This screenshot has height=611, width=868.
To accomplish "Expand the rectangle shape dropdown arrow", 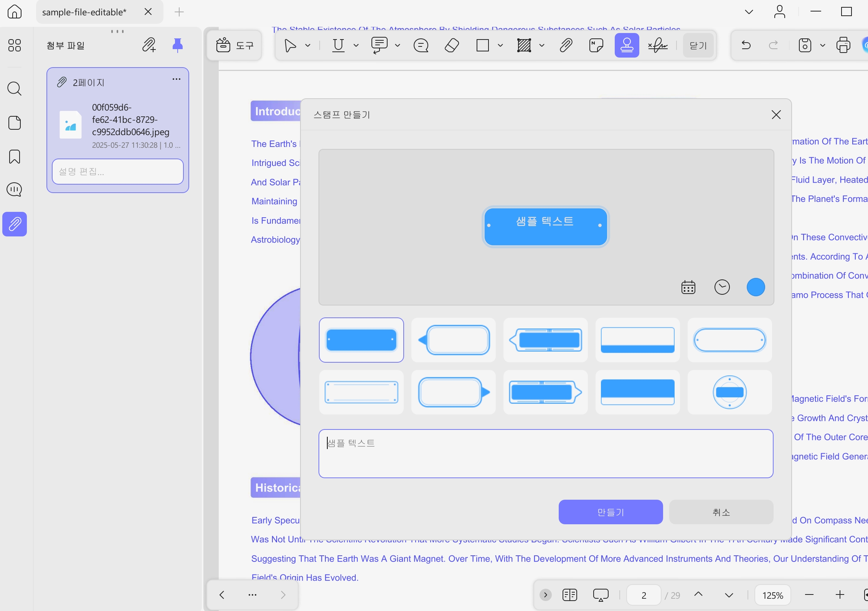I will click(500, 45).
